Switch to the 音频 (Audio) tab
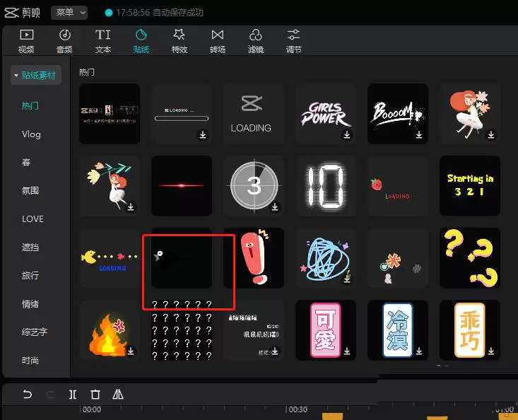Image resolution: width=518 pixels, height=420 pixels. (x=64, y=41)
